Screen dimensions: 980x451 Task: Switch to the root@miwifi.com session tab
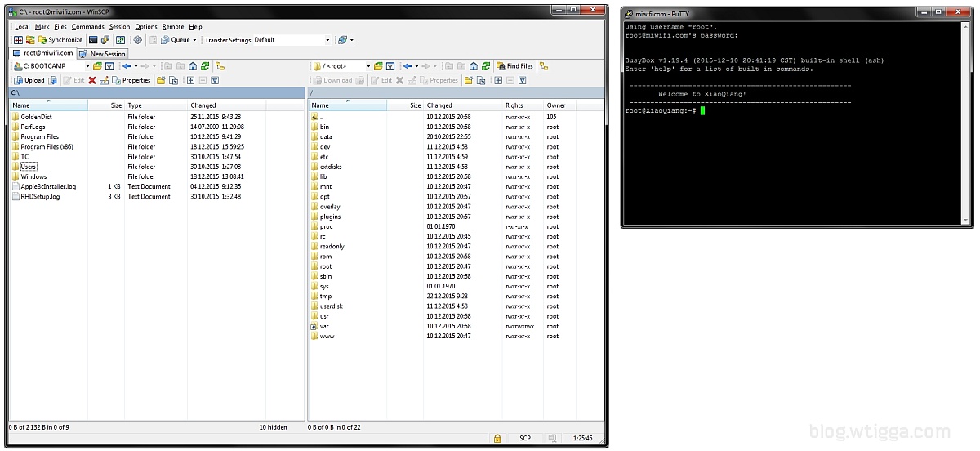42,53
